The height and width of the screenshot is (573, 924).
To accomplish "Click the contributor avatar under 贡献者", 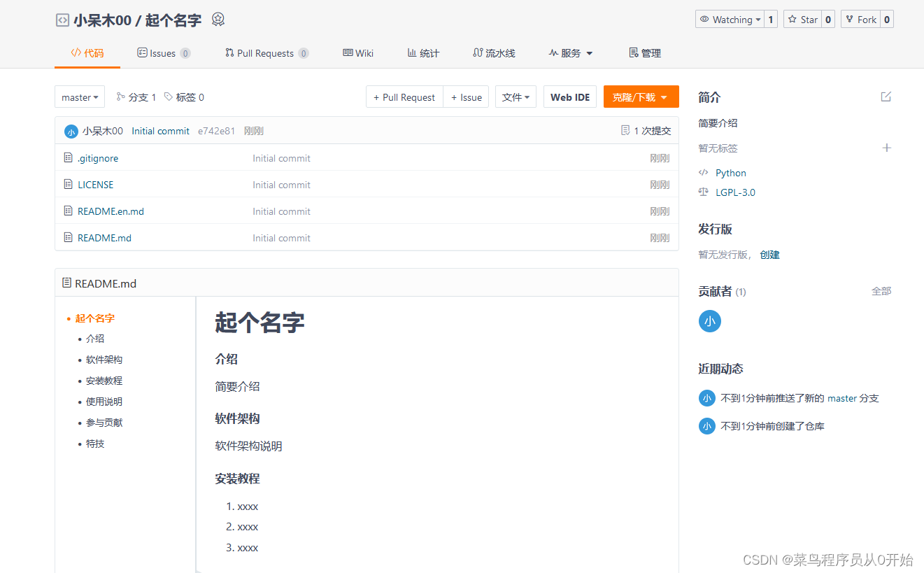I will click(709, 321).
